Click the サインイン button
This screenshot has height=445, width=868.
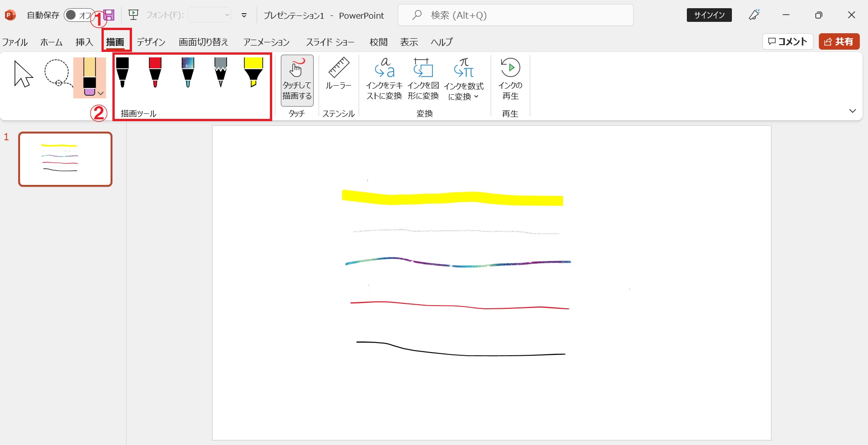pyautogui.click(x=709, y=15)
